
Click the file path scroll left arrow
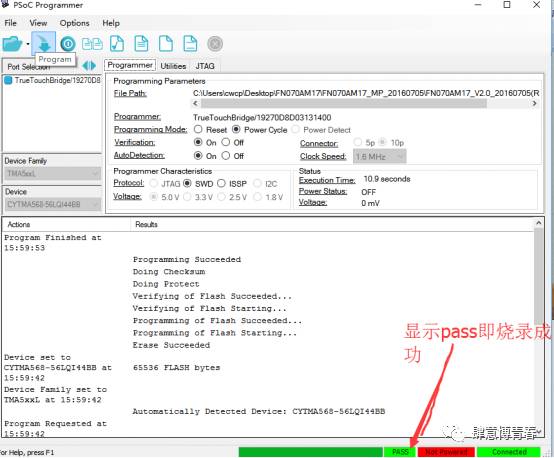pos(195,104)
